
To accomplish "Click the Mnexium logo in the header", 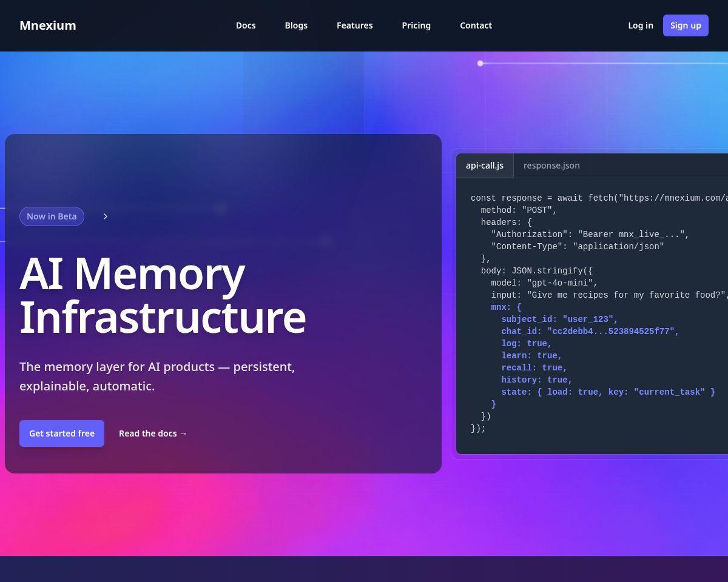I will [x=48, y=25].
